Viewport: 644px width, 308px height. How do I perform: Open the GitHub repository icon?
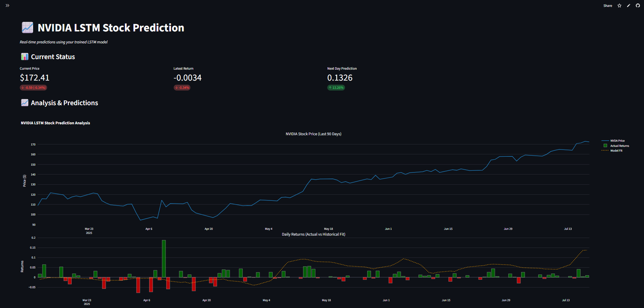638,5
